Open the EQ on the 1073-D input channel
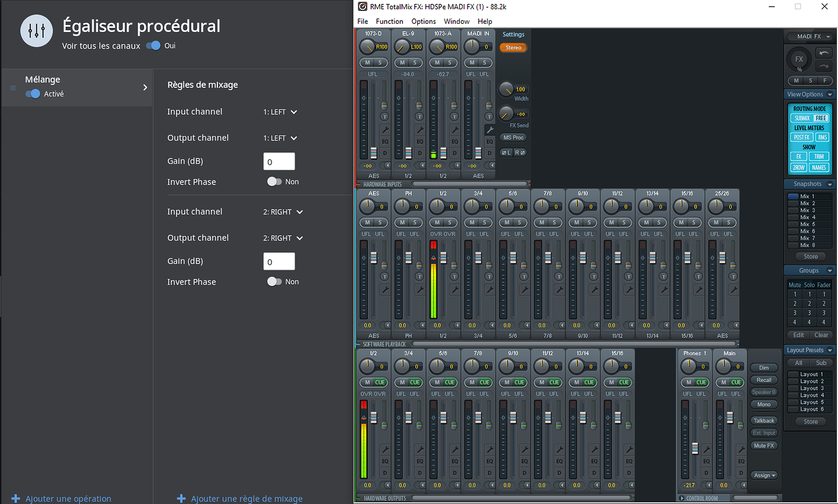 386,141
